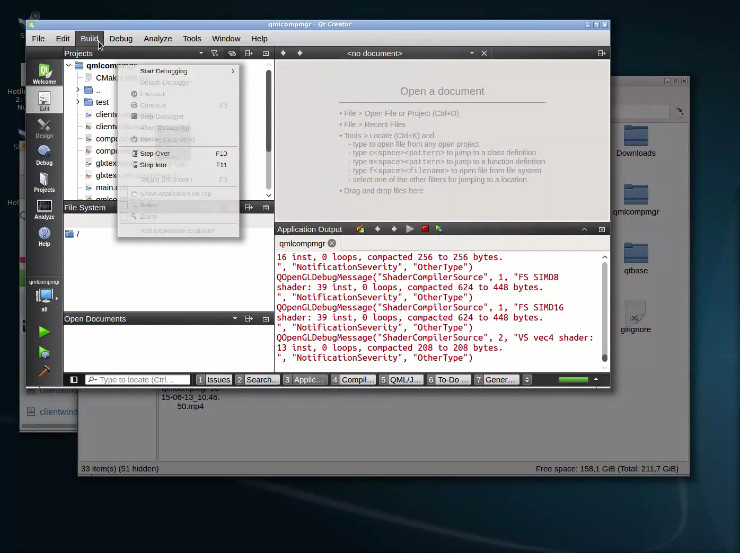The image size is (740, 553).
Task: Click the green build progress bar
Action: [573, 379]
